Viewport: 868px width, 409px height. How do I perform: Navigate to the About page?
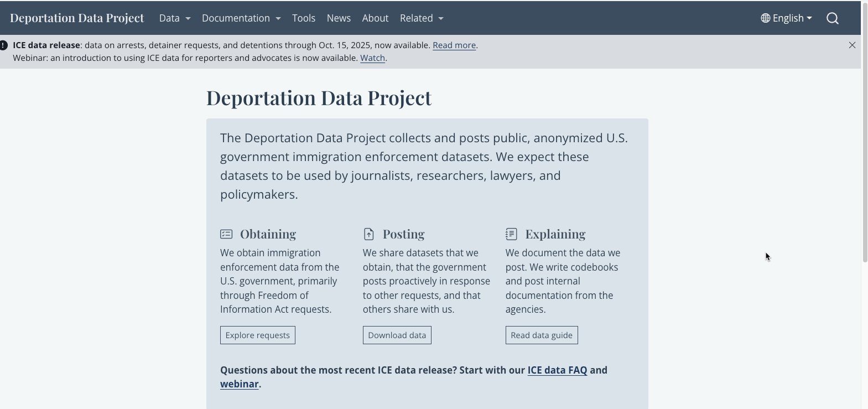coord(375,18)
